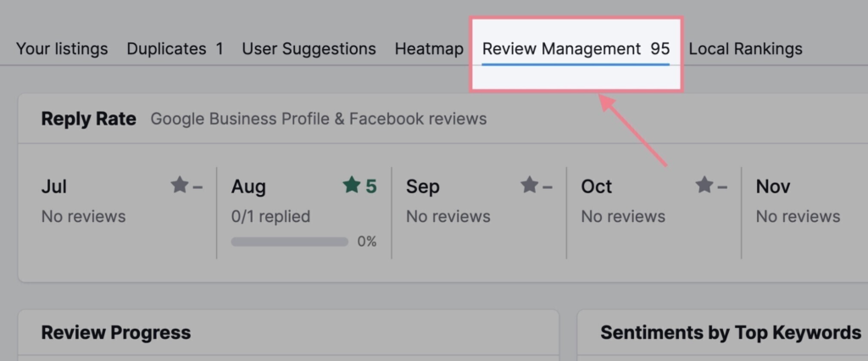Click the Oct month label
Viewport: 868px width, 361px height.
click(x=596, y=186)
